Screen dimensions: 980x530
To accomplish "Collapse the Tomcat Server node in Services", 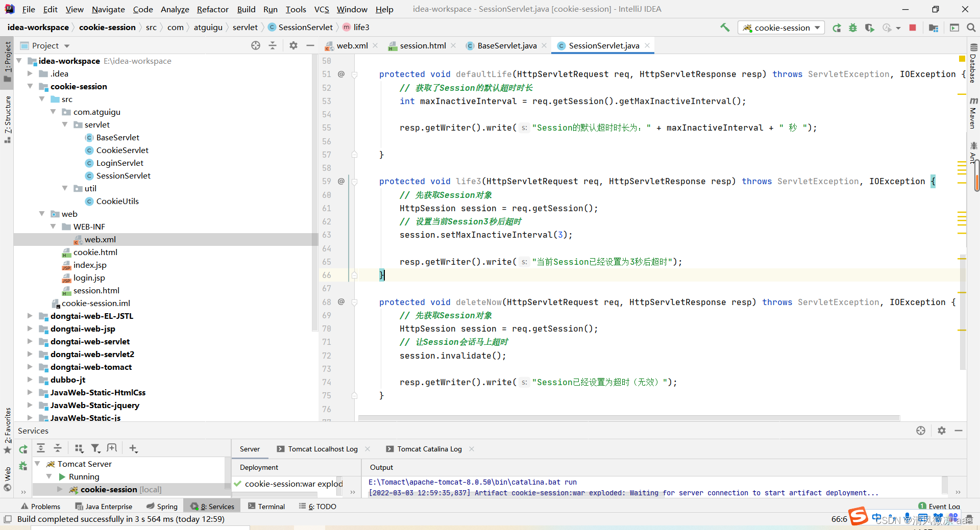I will [37, 464].
